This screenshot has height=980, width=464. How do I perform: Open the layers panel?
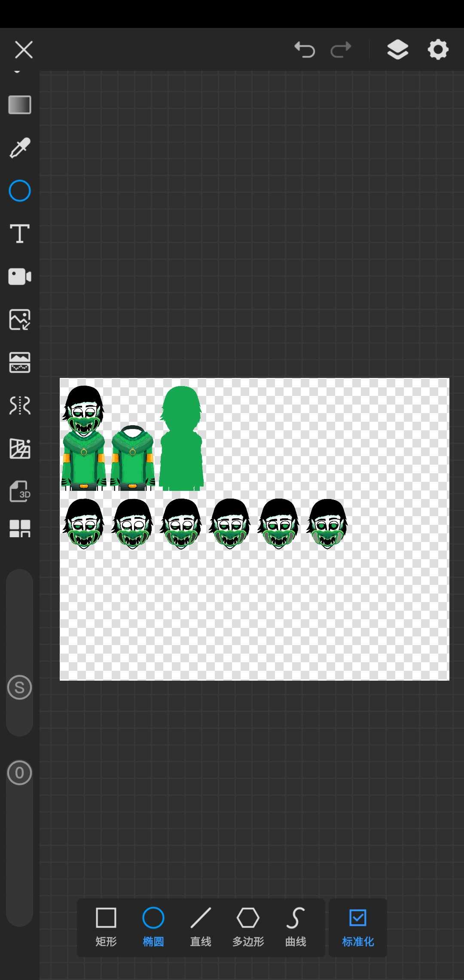click(398, 49)
